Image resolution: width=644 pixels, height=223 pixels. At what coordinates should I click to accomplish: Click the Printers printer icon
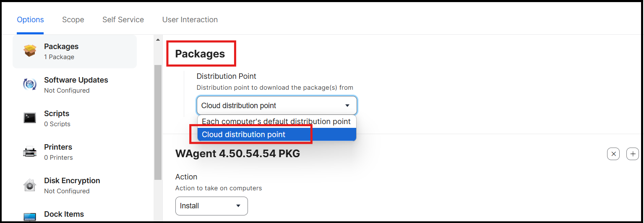(30, 152)
